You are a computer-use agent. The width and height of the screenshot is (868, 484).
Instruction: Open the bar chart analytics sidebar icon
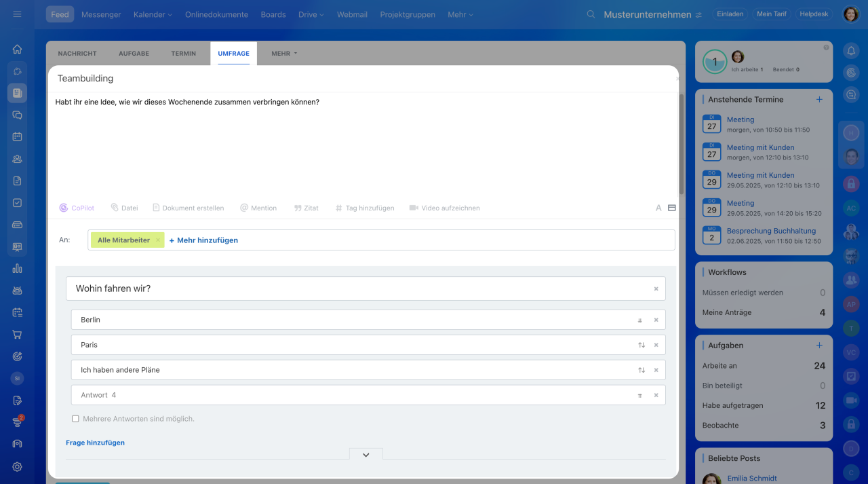click(17, 268)
